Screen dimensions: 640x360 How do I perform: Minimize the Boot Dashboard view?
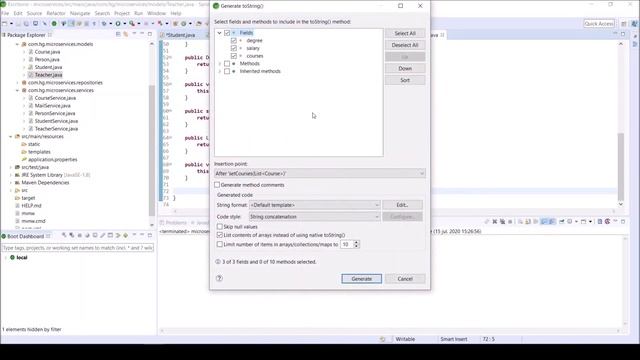tap(142, 236)
